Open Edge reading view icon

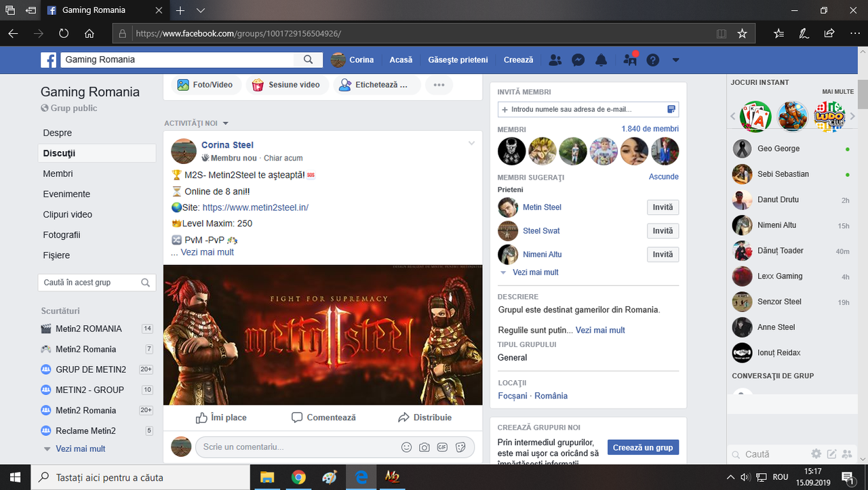722,33
